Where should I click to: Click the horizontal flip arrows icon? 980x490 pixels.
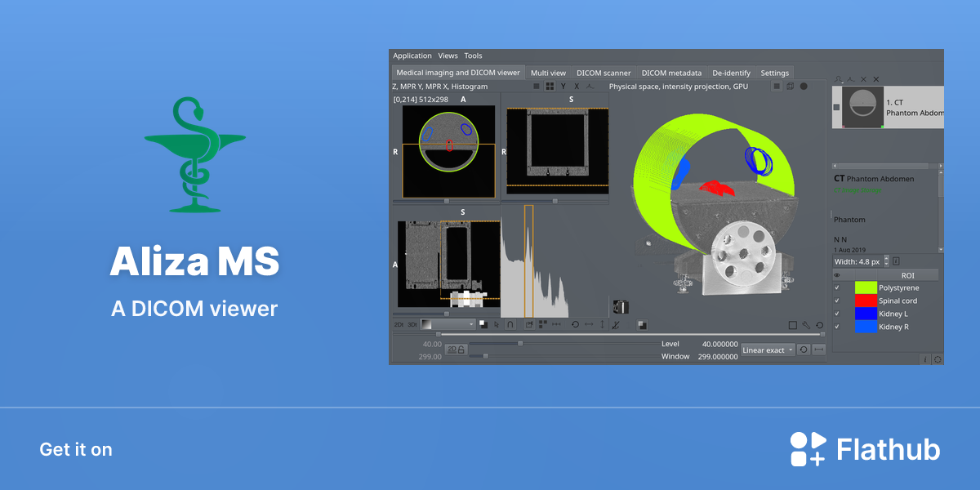coord(589,324)
